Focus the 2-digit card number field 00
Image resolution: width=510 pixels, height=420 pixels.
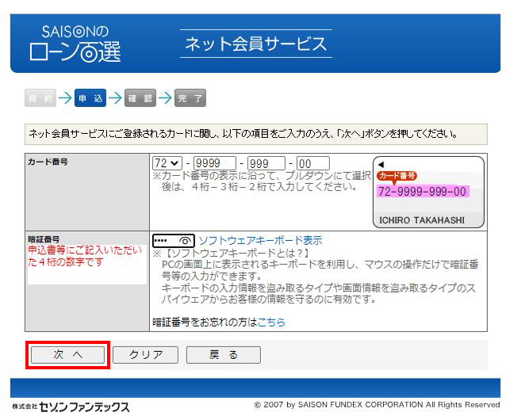(x=313, y=163)
